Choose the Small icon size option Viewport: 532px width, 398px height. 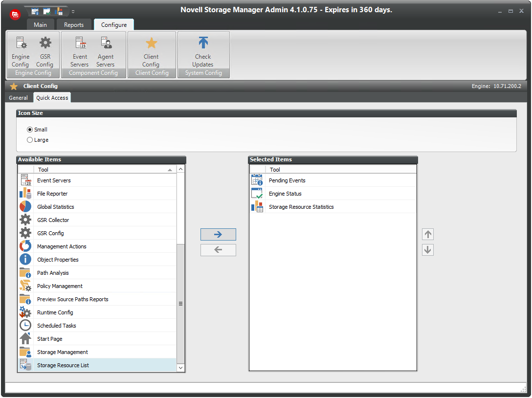(30, 130)
